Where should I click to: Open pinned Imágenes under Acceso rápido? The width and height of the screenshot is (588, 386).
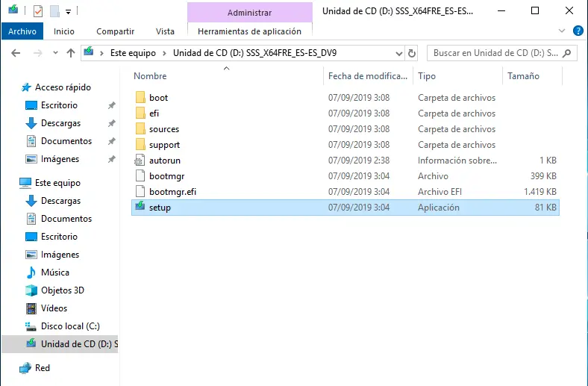(x=60, y=159)
